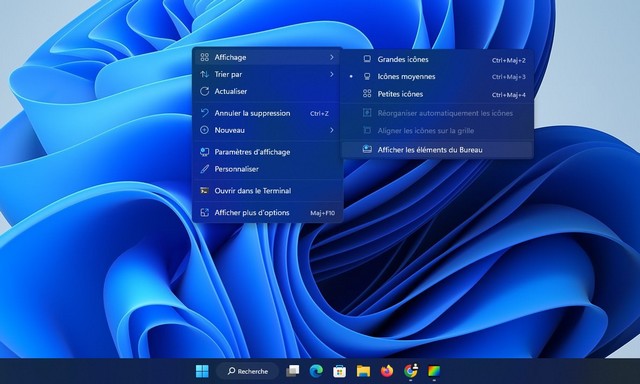Launch Google Chrome from the taskbar

click(x=410, y=371)
